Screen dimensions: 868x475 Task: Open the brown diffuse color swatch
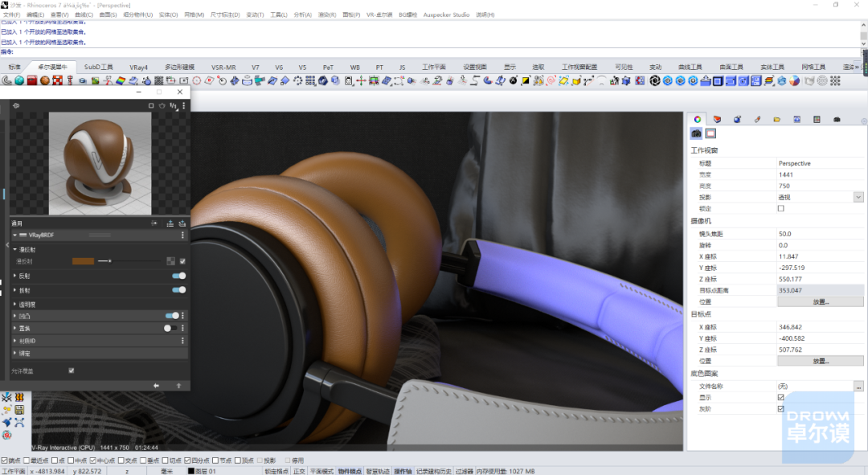pyautogui.click(x=83, y=261)
